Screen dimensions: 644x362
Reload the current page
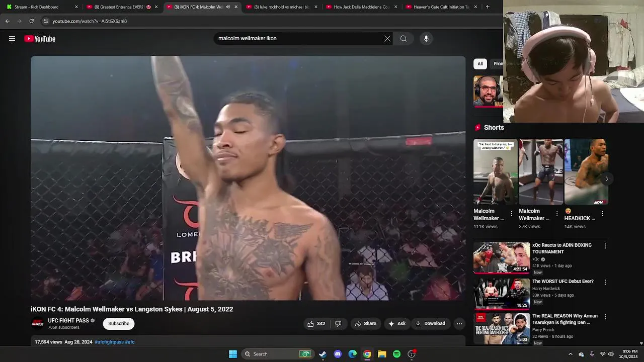31,21
